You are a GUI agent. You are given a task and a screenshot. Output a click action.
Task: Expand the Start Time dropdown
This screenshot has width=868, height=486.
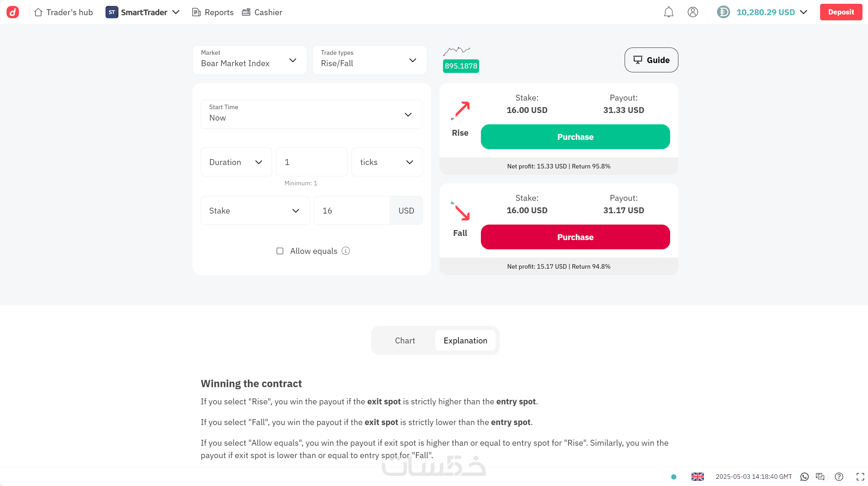[x=311, y=114]
